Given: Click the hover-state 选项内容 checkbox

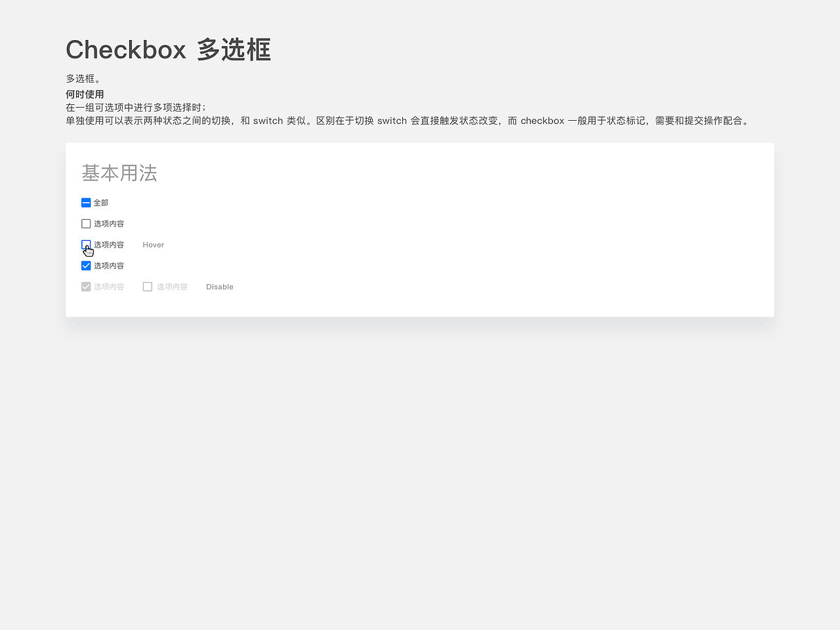Looking at the screenshot, I should tap(86, 245).
